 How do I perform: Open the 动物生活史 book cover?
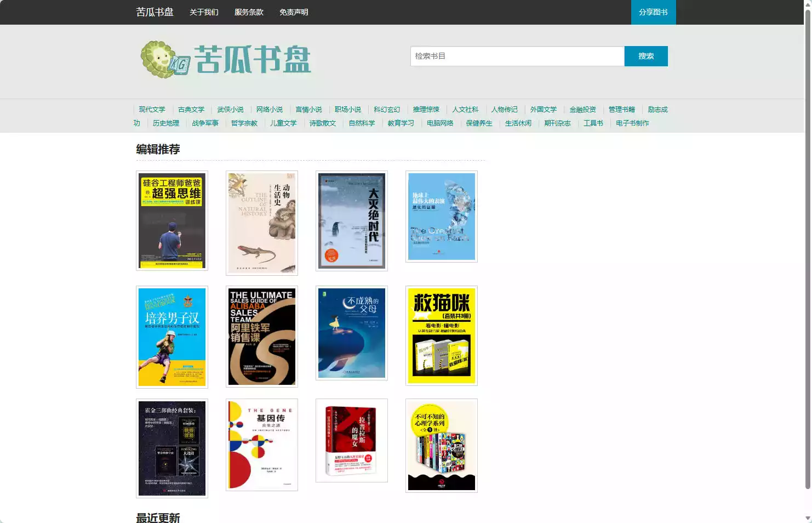point(262,223)
